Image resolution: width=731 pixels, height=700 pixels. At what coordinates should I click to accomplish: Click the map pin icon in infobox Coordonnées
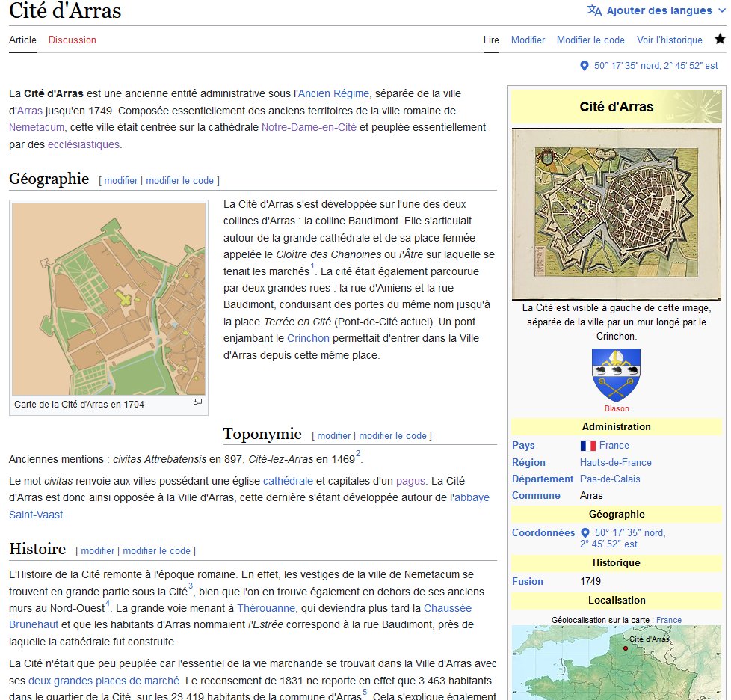click(585, 532)
